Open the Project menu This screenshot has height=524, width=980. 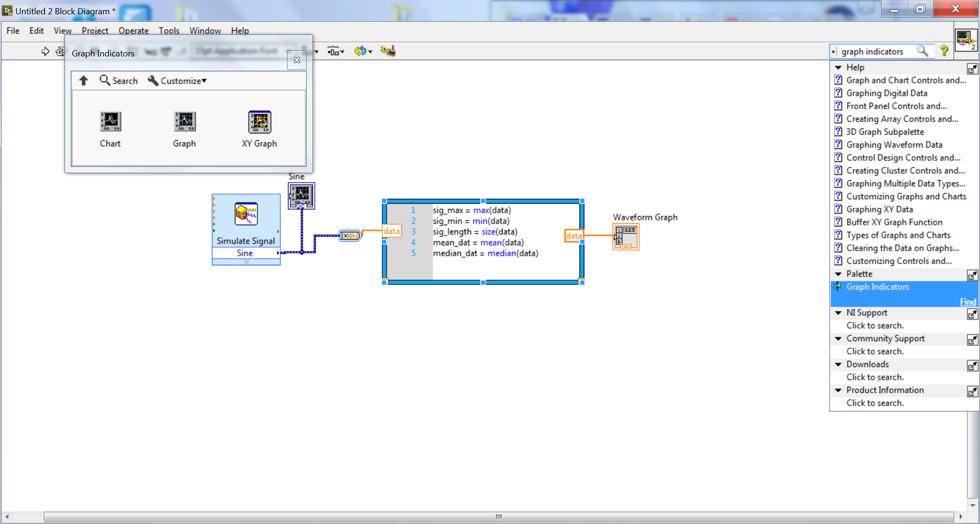(x=95, y=31)
